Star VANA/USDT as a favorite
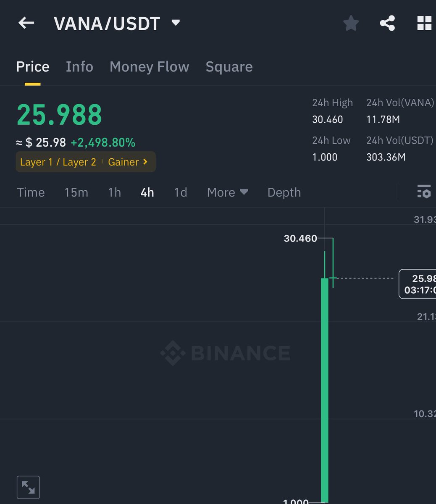Image resolution: width=436 pixels, height=504 pixels. (x=351, y=24)
